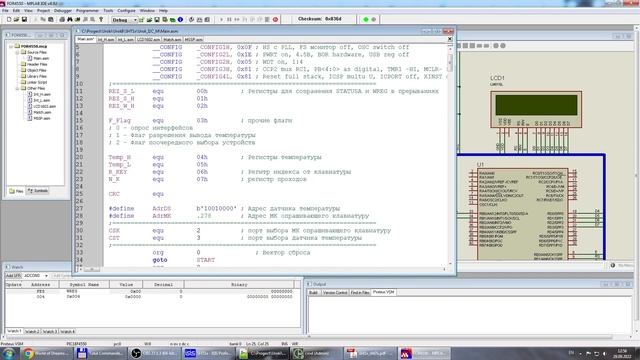
Task: Switch to Files tab in project panel
Action: 17,191
